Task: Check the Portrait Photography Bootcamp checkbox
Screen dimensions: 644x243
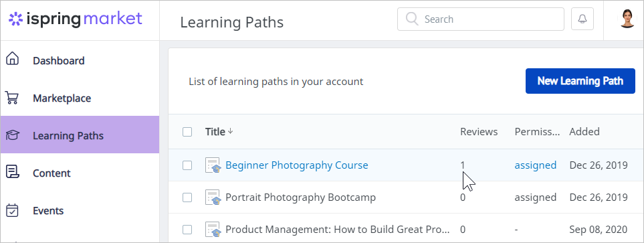Action: (187, 197)
